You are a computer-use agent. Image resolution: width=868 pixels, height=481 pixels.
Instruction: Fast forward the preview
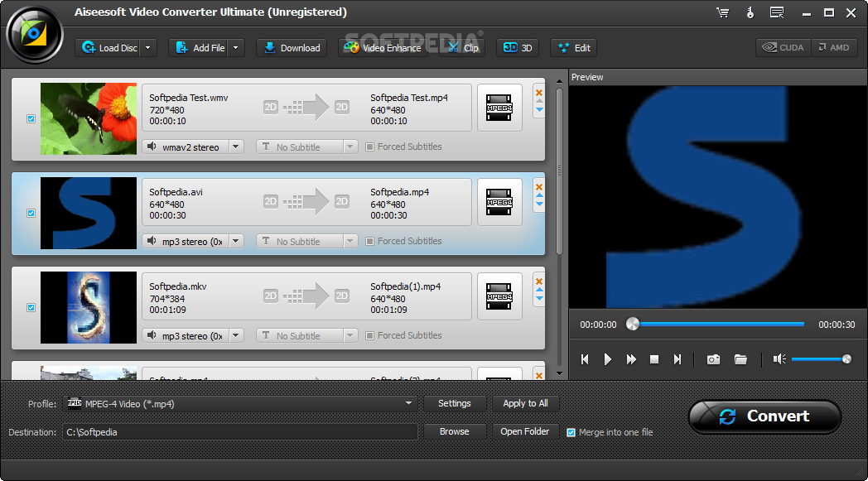coord(631,360)
